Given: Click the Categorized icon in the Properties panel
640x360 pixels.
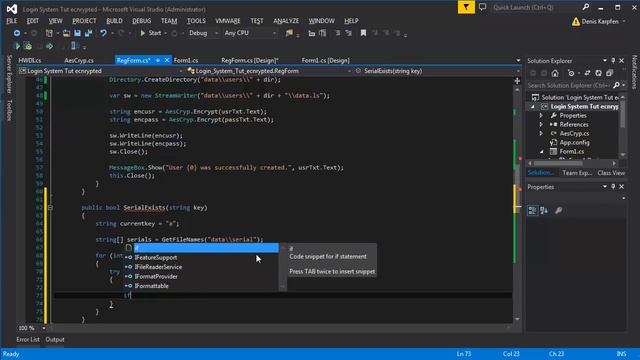Looking at the screenshot, I should pyautogui.click(x=532, y=210).
